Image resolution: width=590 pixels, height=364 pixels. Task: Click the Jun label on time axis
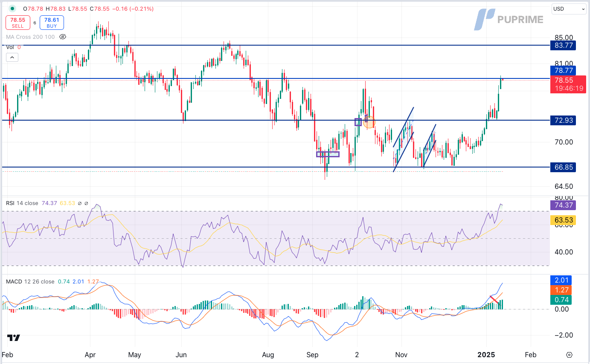click(182, 355)
